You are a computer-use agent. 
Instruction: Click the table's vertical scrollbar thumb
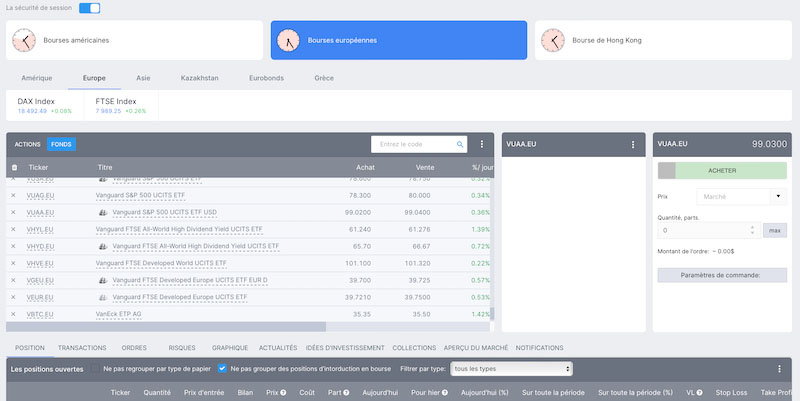pyautogui.click(x=492, y=314)
